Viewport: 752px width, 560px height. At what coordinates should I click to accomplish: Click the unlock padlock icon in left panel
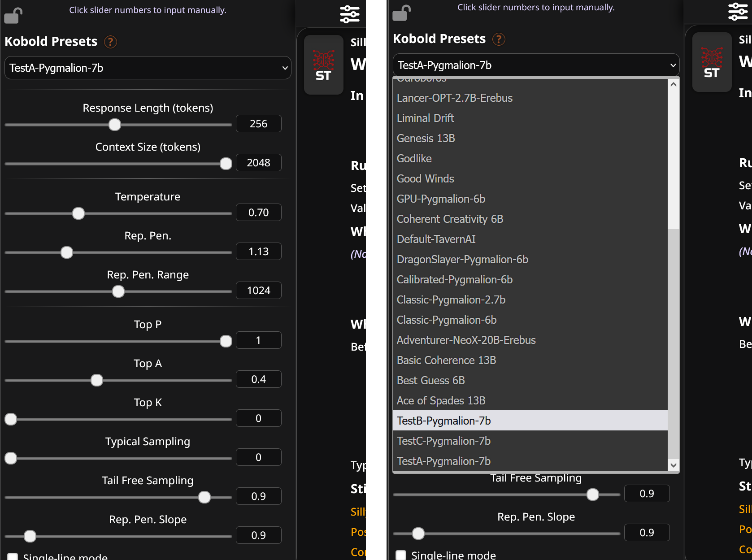click(x=13, y=16)
